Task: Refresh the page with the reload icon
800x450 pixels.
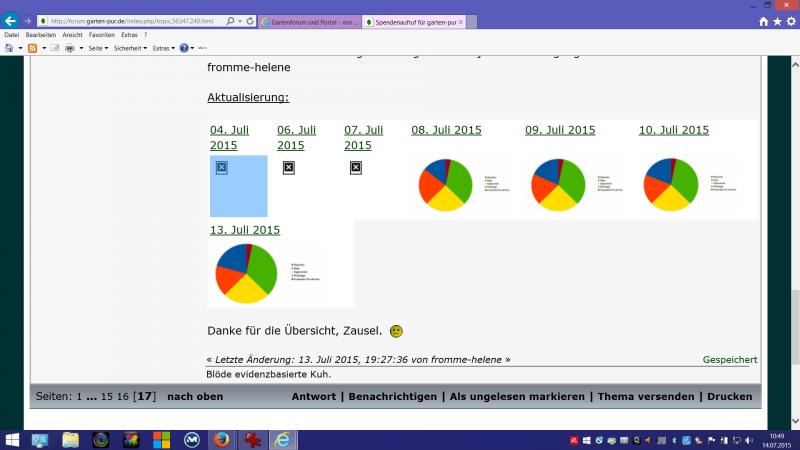Action: point(247,20)
